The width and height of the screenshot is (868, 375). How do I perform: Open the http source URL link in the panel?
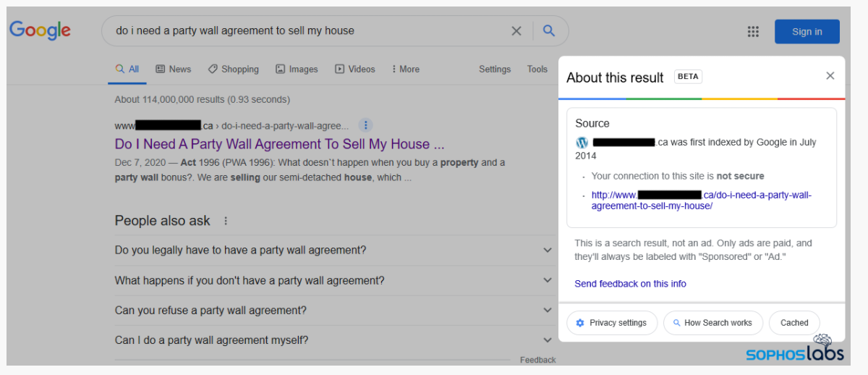point(701,201)
